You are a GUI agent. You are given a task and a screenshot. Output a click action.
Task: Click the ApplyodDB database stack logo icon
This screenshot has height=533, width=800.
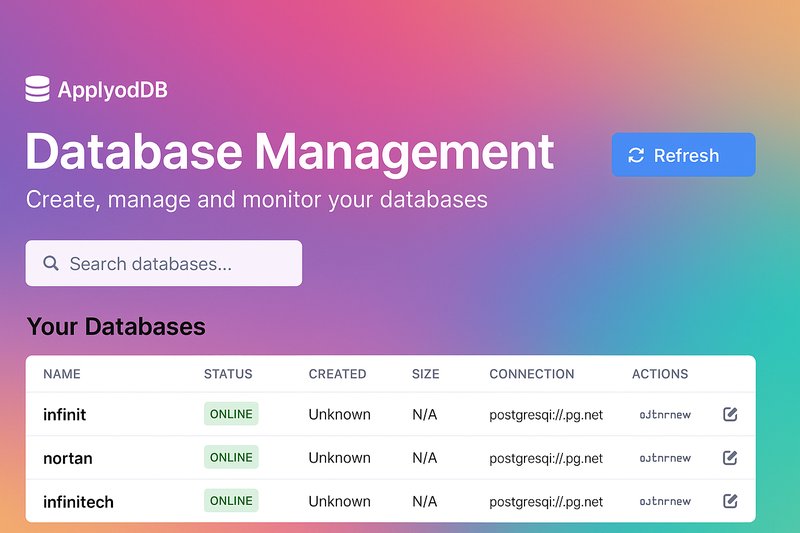click(37, 90)
